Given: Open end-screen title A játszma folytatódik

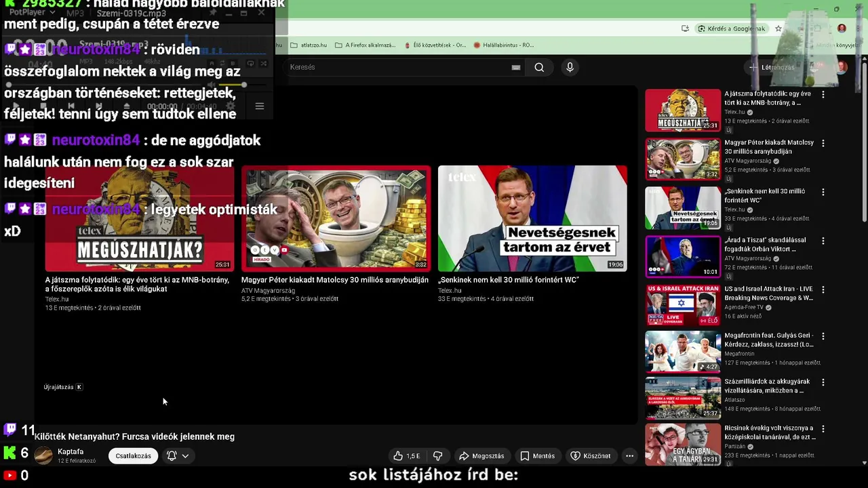Looking at the screenshot, I should 137,284.
